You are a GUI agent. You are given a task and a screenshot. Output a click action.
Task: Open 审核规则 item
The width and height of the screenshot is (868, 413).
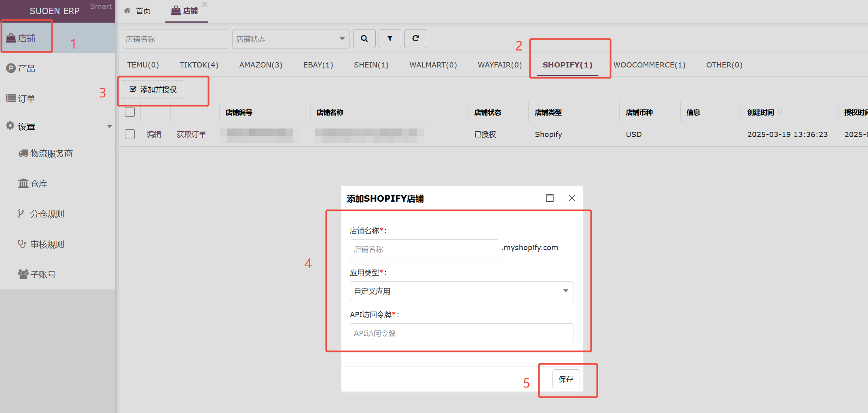[41, 244]
